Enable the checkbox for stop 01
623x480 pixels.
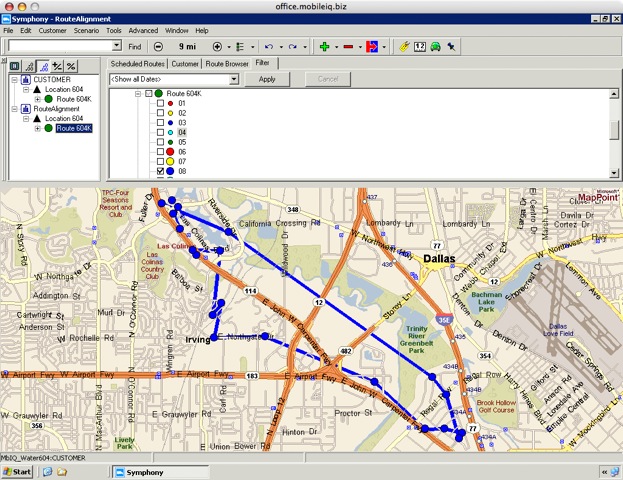(159, 103)
